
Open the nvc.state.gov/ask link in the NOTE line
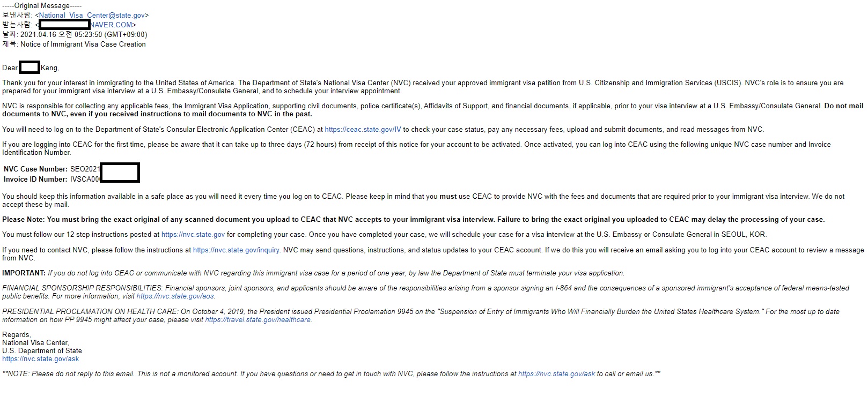click(557, 374)
